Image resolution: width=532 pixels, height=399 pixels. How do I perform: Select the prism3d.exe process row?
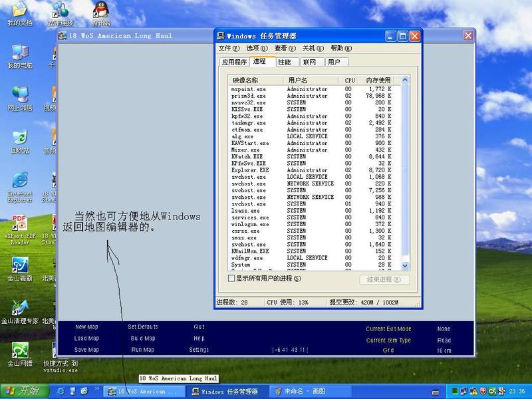click(x=248, y=96)
